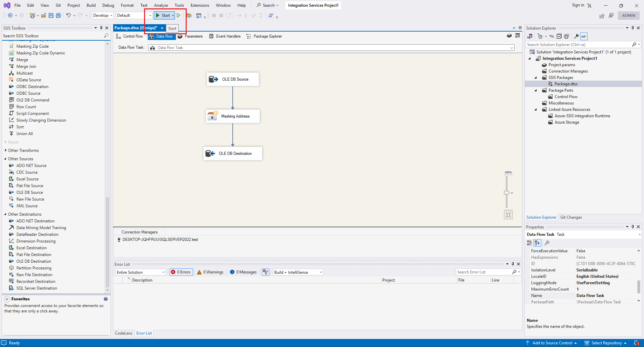Open the CodeLens bottom tab
The width and height of the screenshot is (644, 347).
(x=124, y=333)
